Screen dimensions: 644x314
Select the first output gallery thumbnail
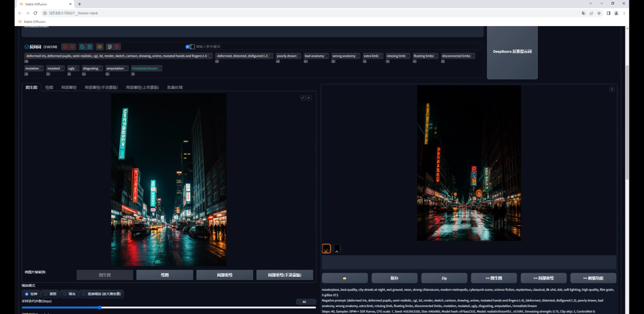tap(327, 249)
